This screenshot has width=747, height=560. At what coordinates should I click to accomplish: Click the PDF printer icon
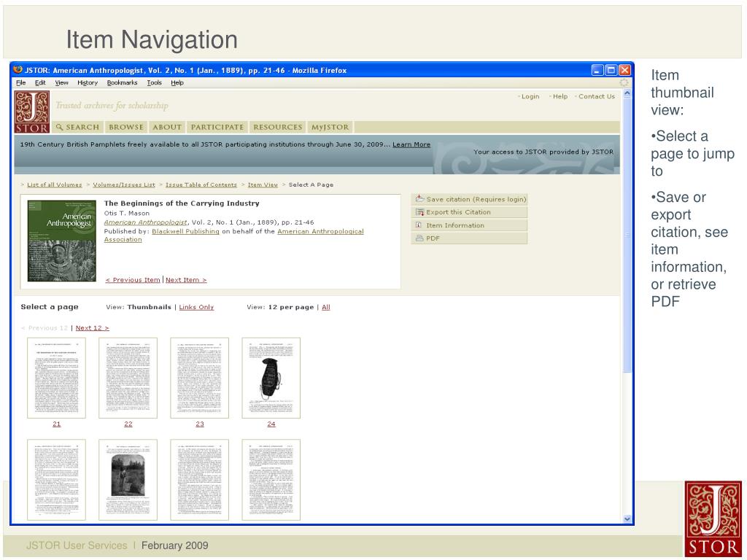point(419,238)
